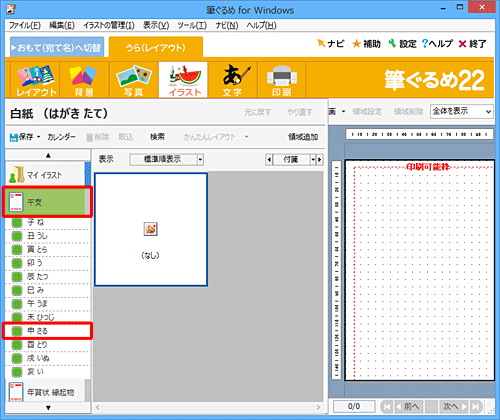The height and width of the screenshot is (420, 500).
Task: Click the カレンダー button
Action: 61,137
